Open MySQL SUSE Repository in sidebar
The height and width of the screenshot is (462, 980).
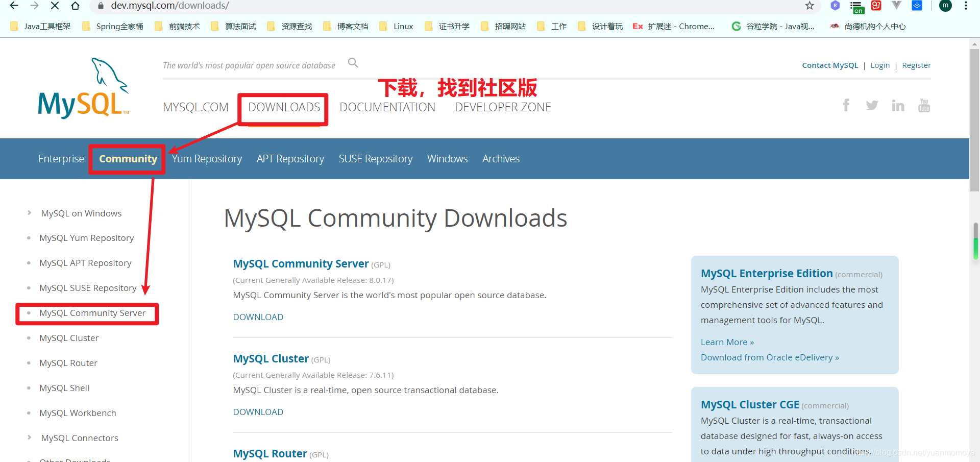[x=88, y=288]
